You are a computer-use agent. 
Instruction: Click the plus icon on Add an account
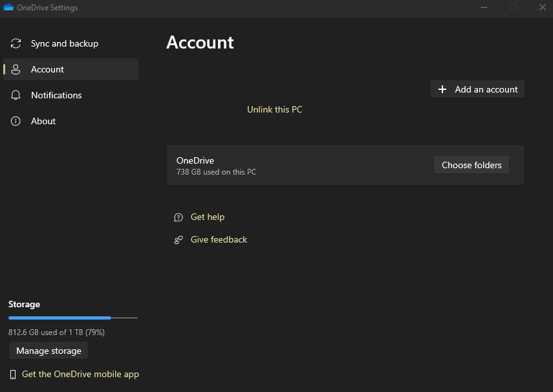442,89
